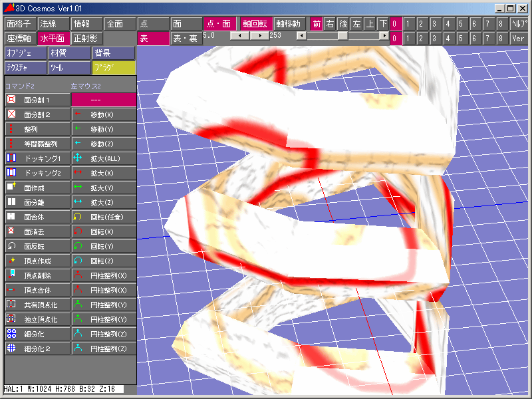The width and height of the screenshot is (532, 399).
Task: Select the 面分割2 face split command
Action: tap(38, 114)
